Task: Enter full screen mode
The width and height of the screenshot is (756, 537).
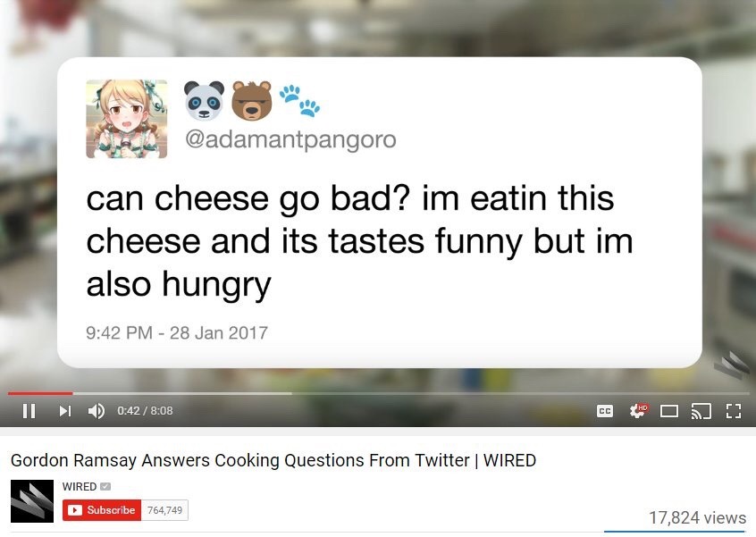Action: click(x=734, y=411)
